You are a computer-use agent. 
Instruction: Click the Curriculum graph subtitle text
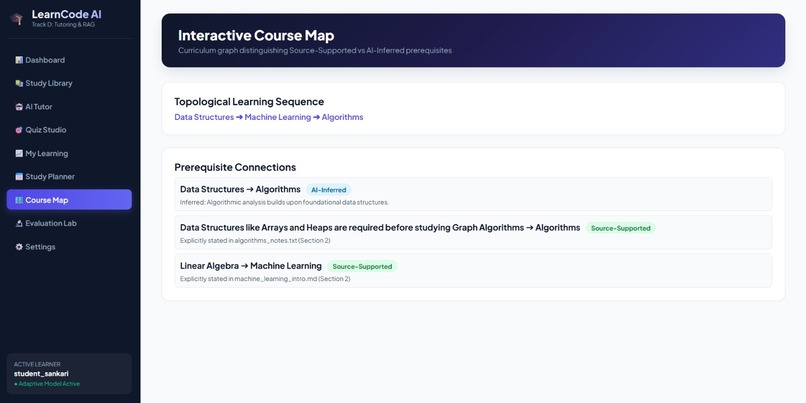tap(315, 50)
